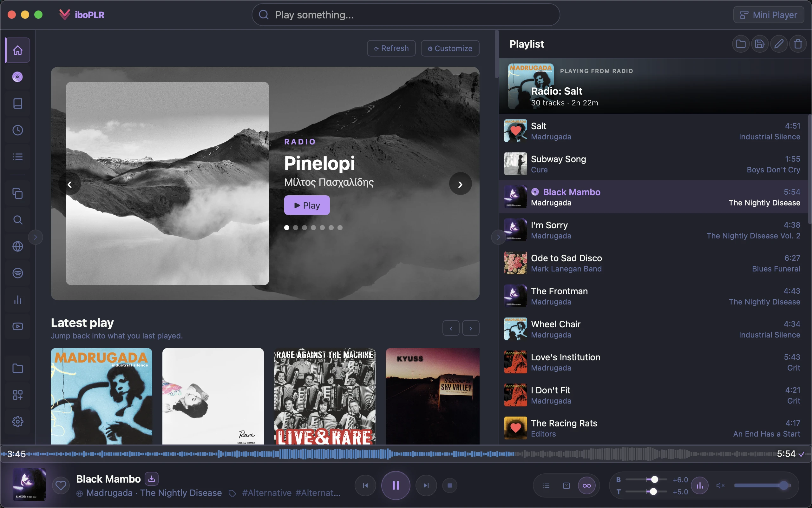Toggle the checkmark next to 5:54 duration
This screenshot has height=508, width=812.
point(802,454)
